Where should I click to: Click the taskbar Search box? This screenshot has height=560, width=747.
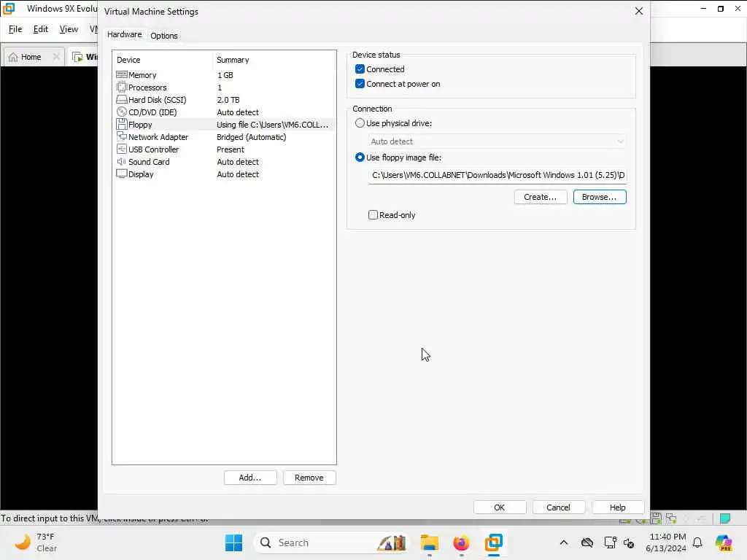tap(332, 542)
